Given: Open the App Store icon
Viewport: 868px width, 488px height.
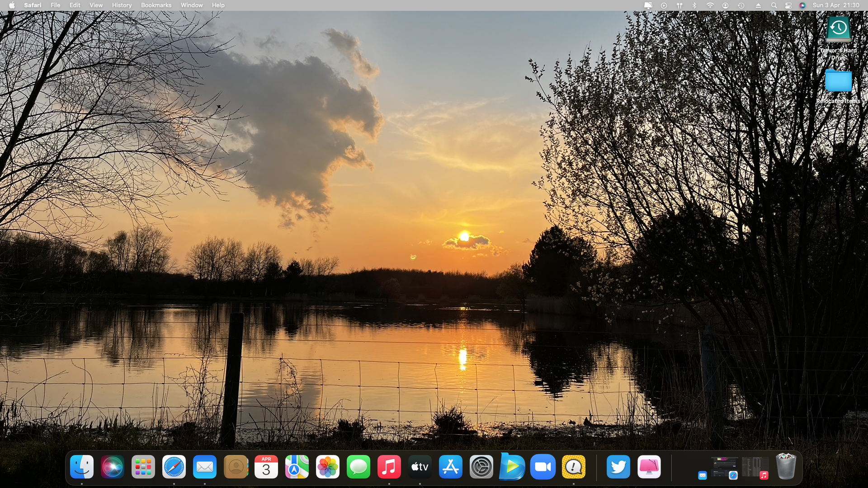Looking at the screenshot, I should pos(451,467).
